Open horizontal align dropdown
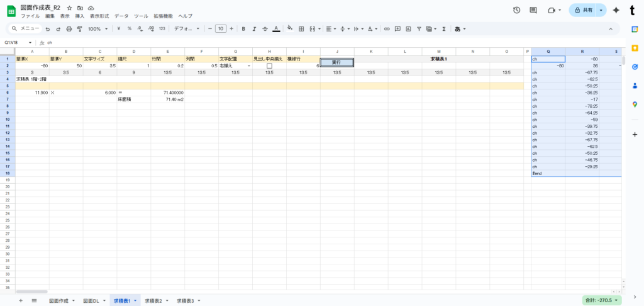Screen dimensions: 644x306 point(330,29)
